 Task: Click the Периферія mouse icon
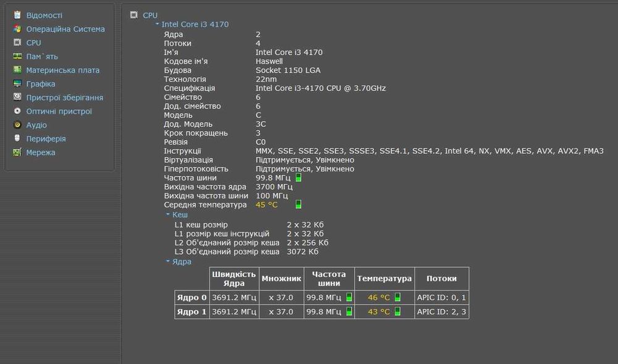pos(17,138)
